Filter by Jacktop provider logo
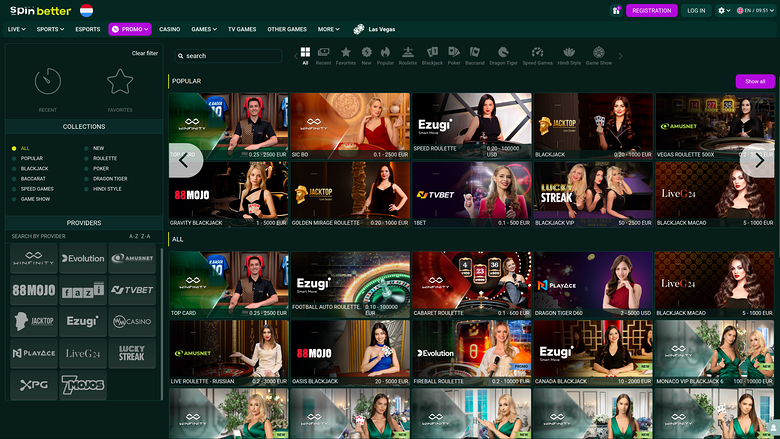780x439 pixels. [33, 322]
